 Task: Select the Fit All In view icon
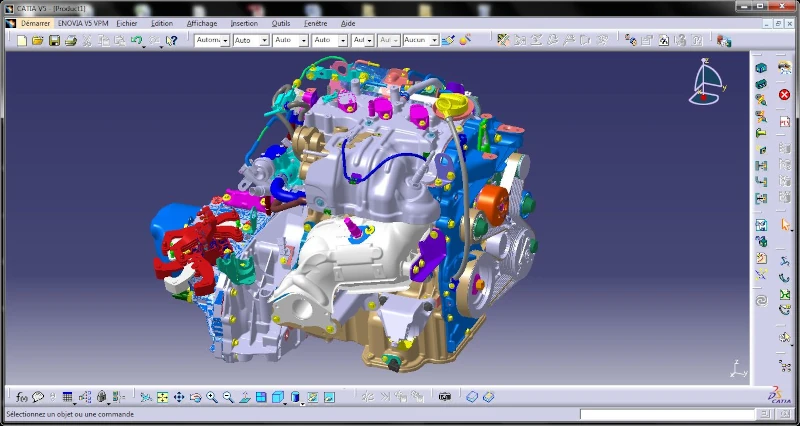[x=163, y=397]
